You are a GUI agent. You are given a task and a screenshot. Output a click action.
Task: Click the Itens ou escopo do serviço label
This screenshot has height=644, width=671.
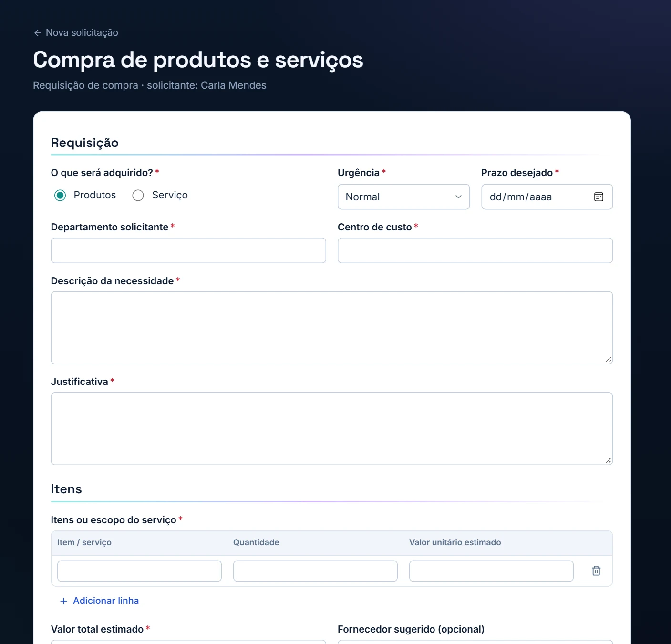coord(114,520)
